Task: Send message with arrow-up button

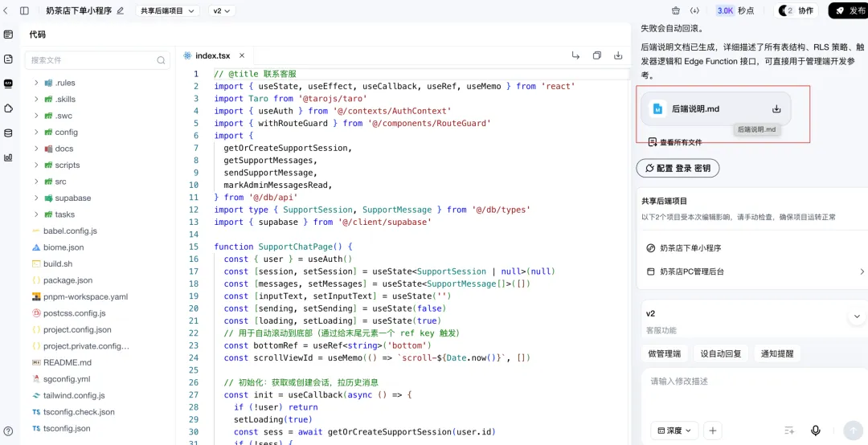Action: (x=853, y=430)
